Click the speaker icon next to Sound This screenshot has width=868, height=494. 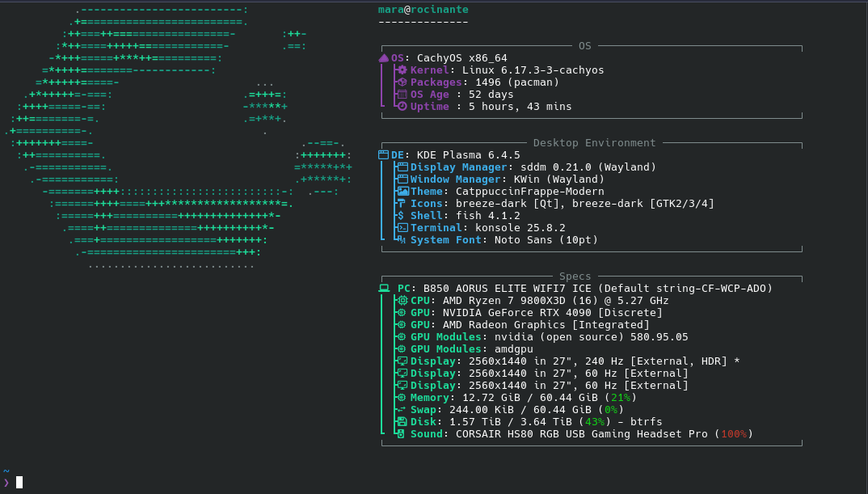coord(402,434)
